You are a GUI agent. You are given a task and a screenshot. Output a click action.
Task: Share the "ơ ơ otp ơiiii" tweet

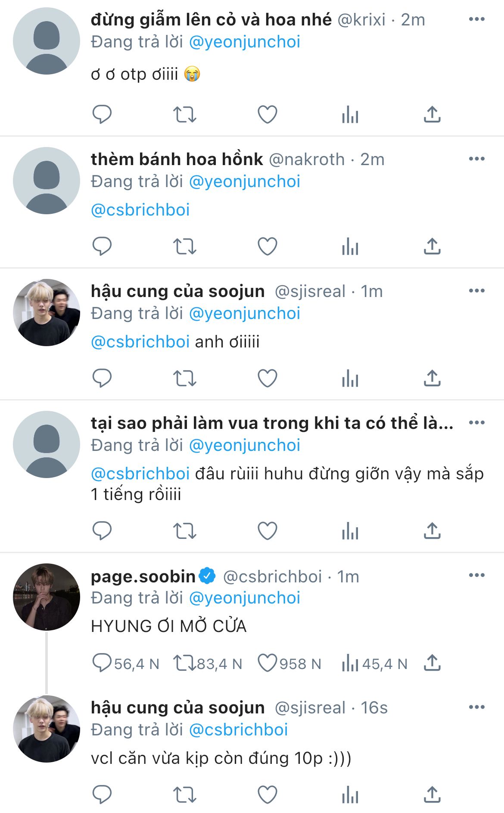(x=432, y=115)
